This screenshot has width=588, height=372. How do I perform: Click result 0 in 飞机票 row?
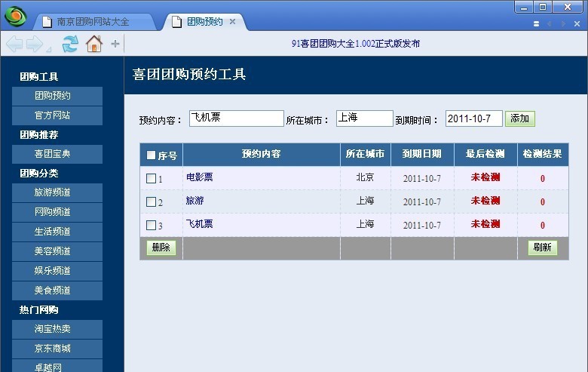(543, 225)
